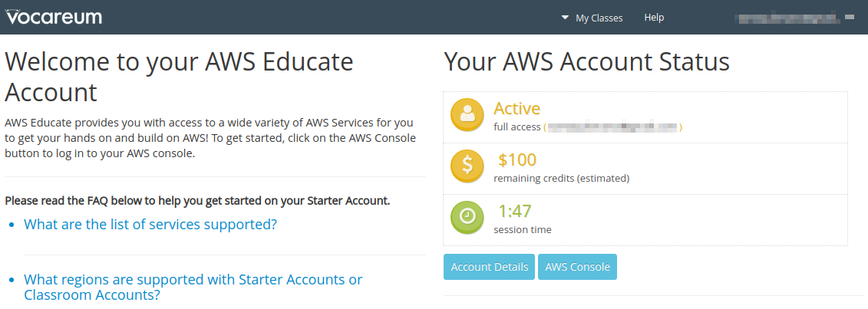Open the My Classes menu
The image size is (868, 309).
tap(599, 18)
